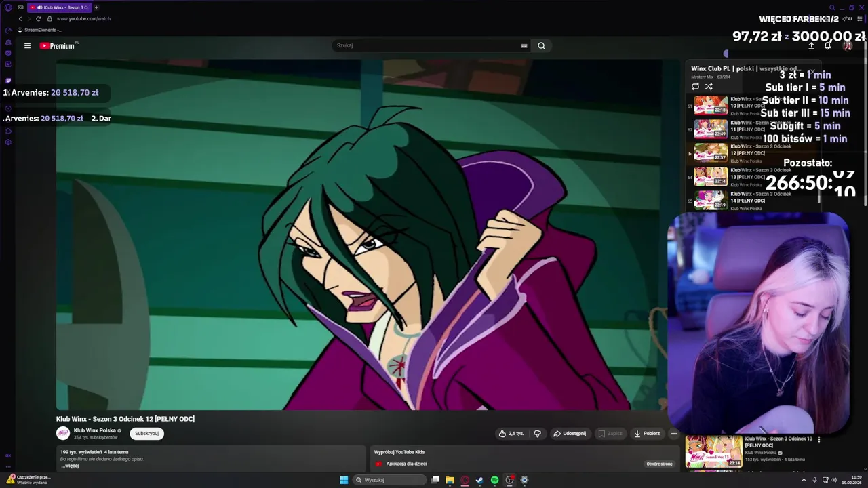Reload the current page
The width and height of the screenshot is (868, 488).
tap(38, 18)
